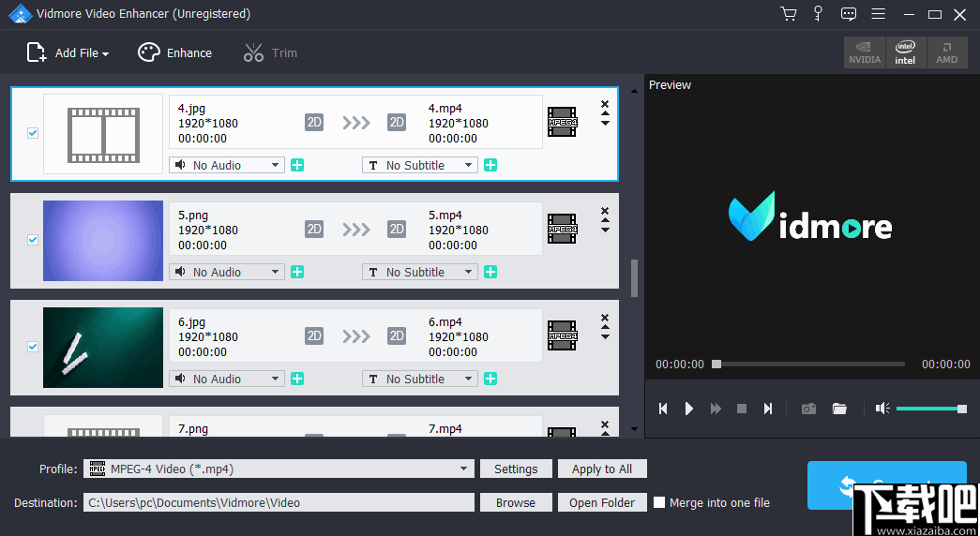
Task: Remove 7.png from the list
Action: 604,424
